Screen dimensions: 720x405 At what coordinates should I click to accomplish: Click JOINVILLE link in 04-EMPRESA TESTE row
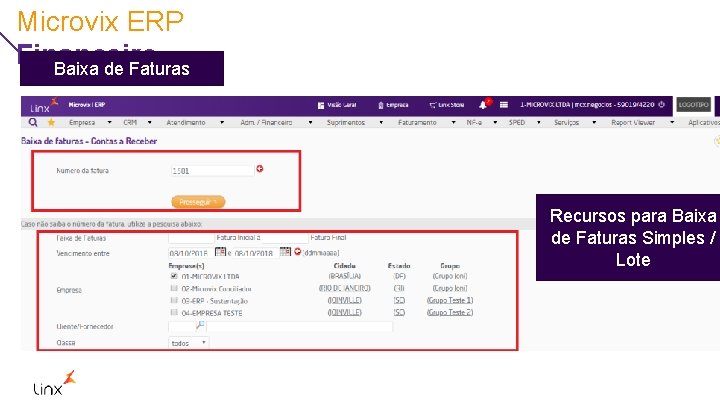(345, 312)
